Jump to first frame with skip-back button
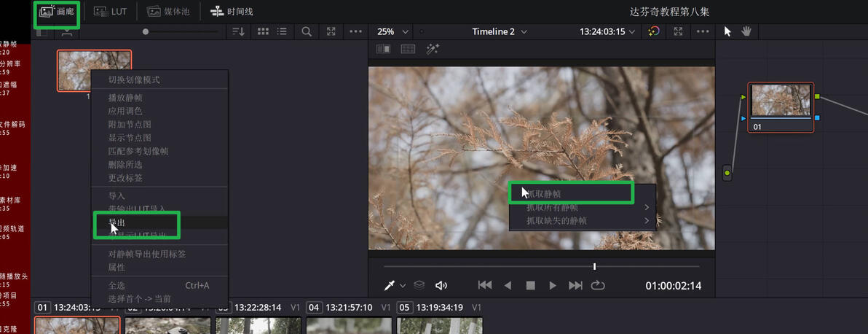The height and width of the screenshot is (334, 868). coord(485,285)
